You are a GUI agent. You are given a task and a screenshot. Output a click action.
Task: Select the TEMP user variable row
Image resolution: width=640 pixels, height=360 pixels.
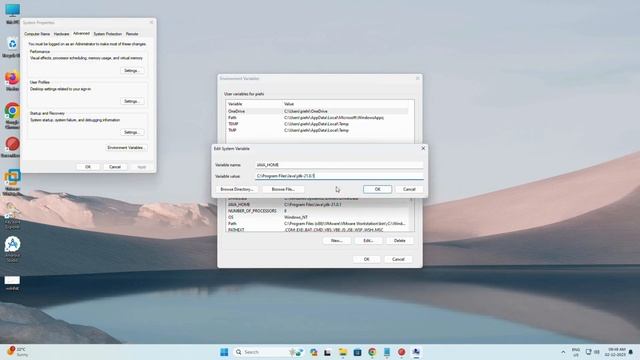[318, 124]
